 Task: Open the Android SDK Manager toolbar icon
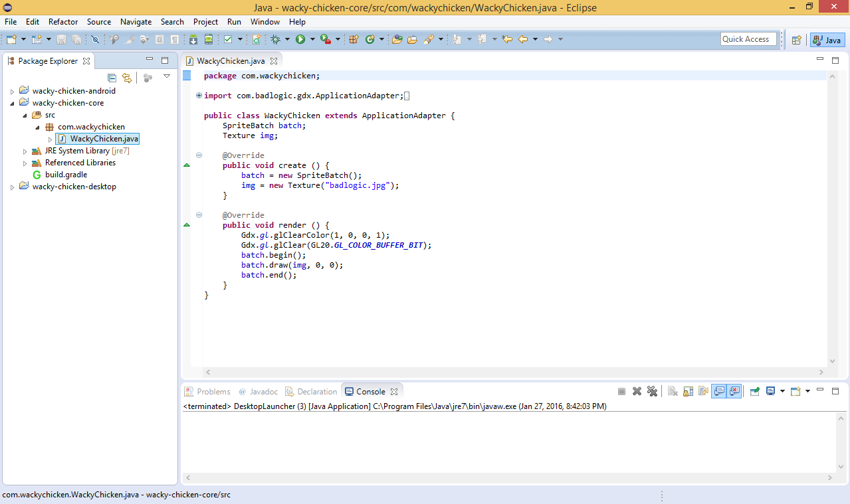pos(193,39)
